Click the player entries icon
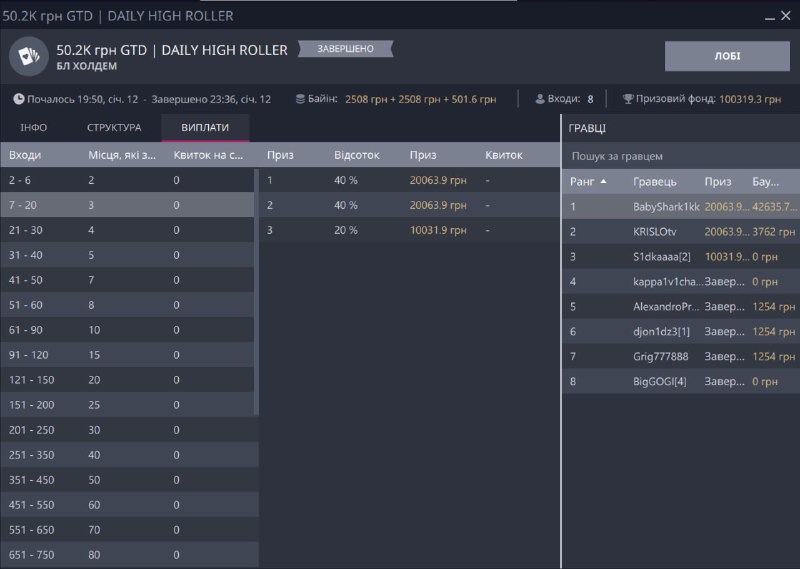Viewport: 800px width, 569px height. coord(540,99)
